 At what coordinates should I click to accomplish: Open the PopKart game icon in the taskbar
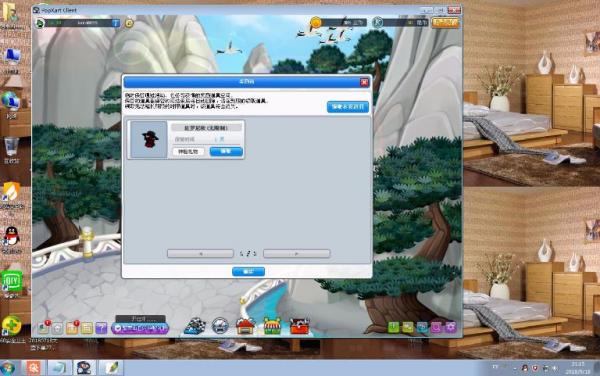[x=84, y=368]
